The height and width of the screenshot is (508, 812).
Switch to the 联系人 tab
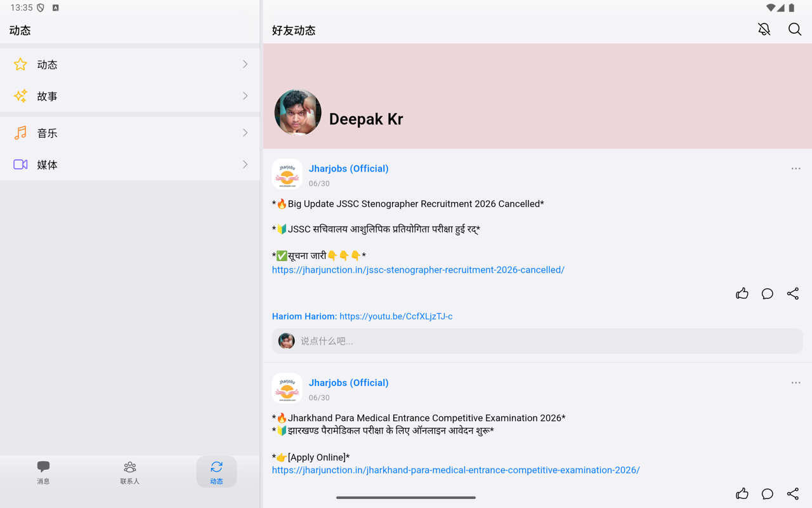click(130, 472)
